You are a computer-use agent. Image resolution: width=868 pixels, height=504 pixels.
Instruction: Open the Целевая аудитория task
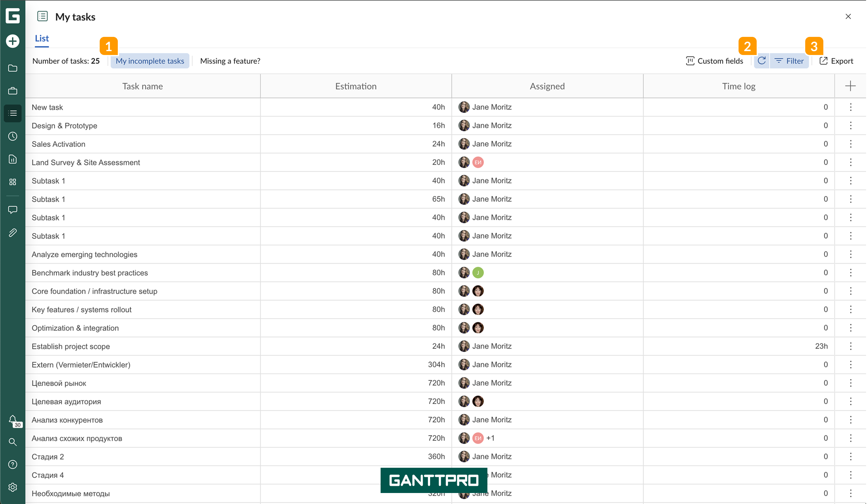(x=66, y=401)
